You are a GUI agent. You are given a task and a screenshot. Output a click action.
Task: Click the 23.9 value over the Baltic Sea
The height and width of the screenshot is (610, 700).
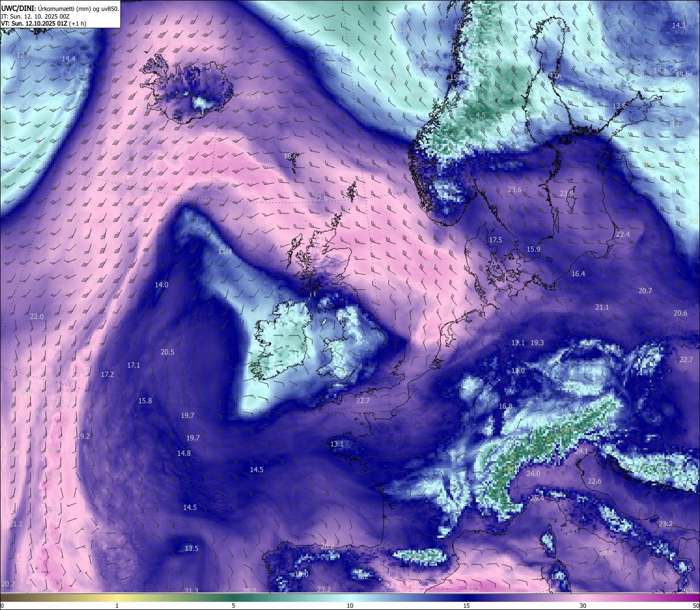coord(567,193)
